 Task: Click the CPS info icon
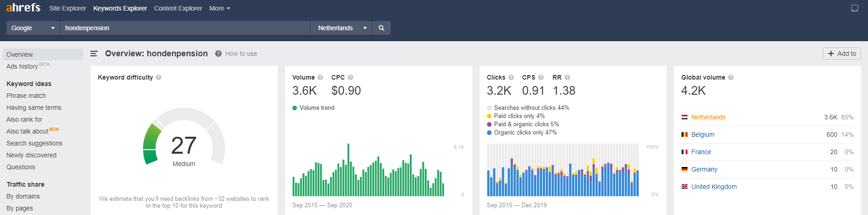(x=541, y=77)
